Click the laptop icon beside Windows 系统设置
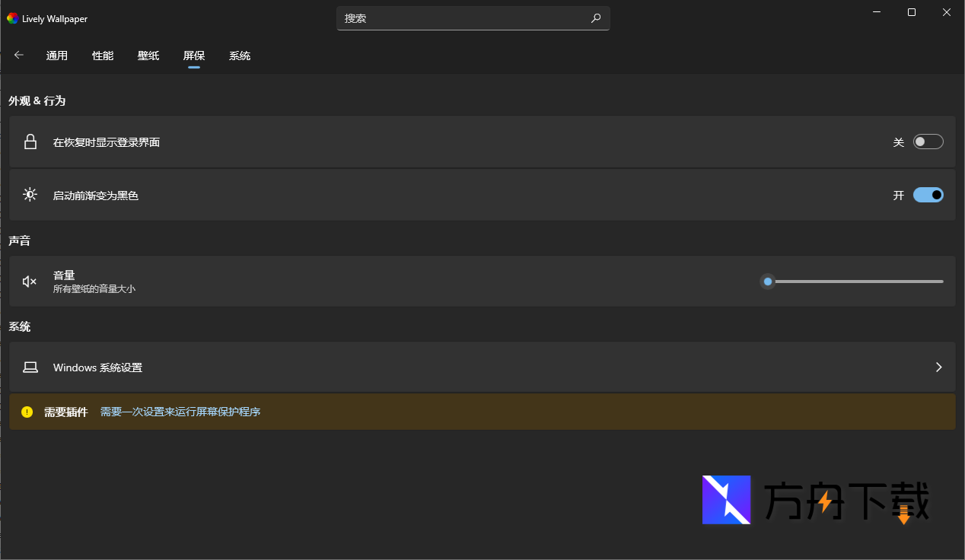Viewport: 965px width, 560px height. point(30,367)
